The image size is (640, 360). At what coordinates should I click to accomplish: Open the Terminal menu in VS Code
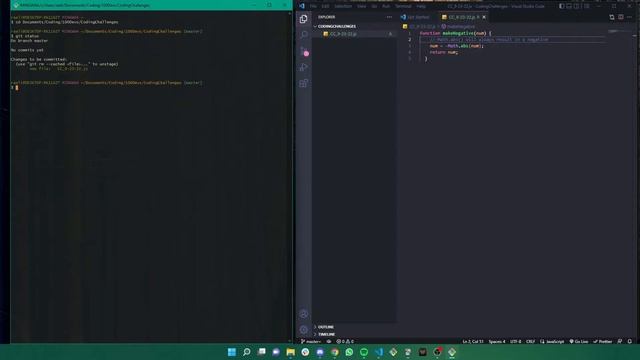coord(403,6)
